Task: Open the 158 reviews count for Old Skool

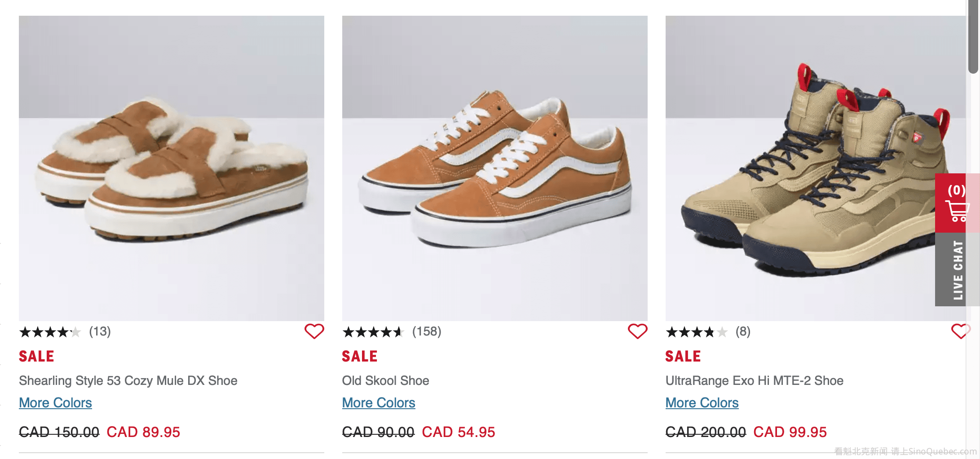Action: tap(427, 331)
